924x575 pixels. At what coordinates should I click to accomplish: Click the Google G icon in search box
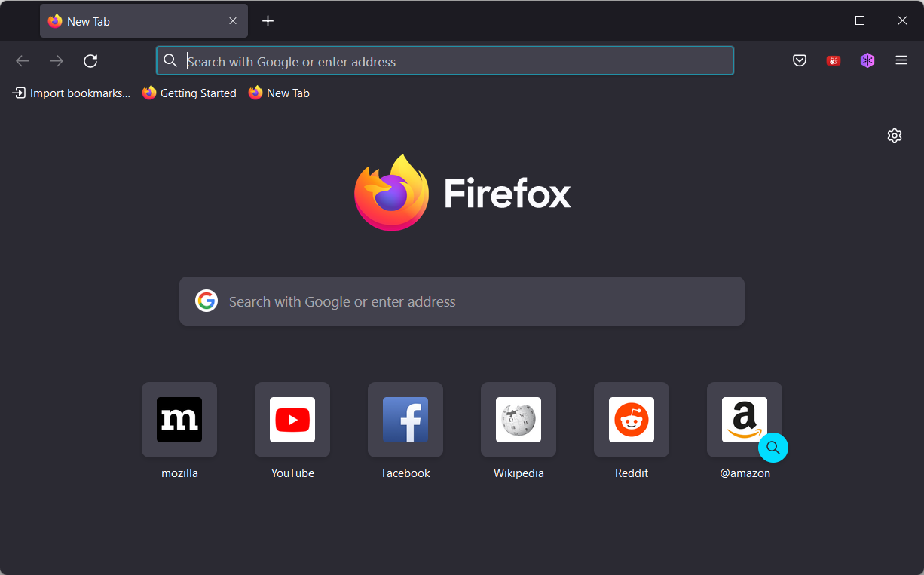pos(207,301)
